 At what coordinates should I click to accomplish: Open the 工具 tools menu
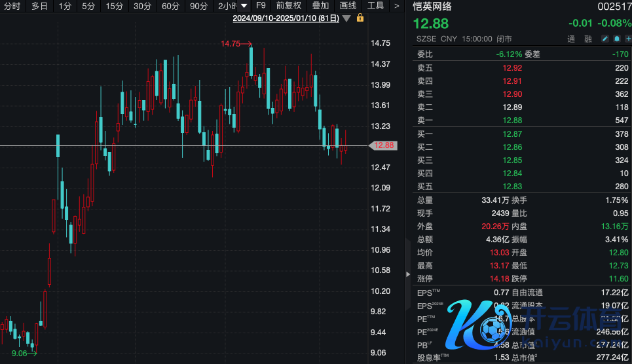tap(375, 6)
